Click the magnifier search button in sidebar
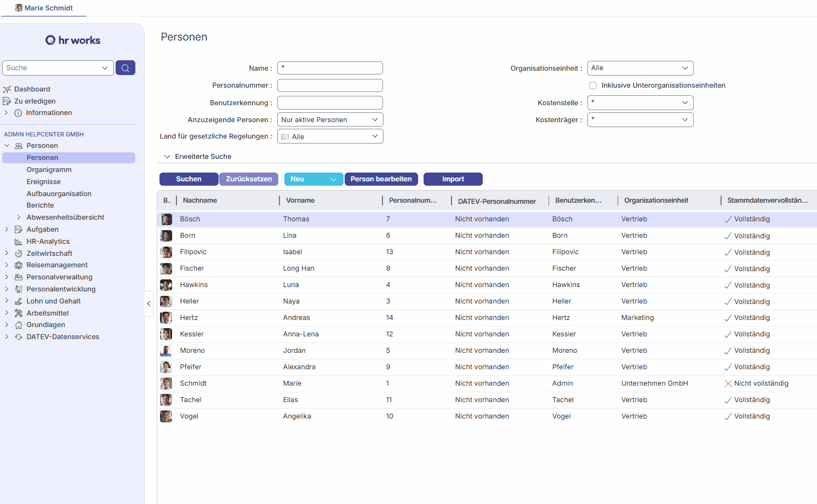Viewport: 817px width, 504px height. [x=125, y=68]
